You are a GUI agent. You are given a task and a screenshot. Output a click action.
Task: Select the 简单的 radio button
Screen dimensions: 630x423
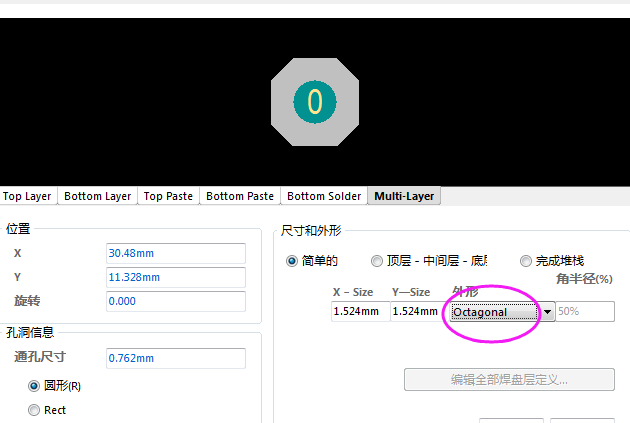pos(292,261)
